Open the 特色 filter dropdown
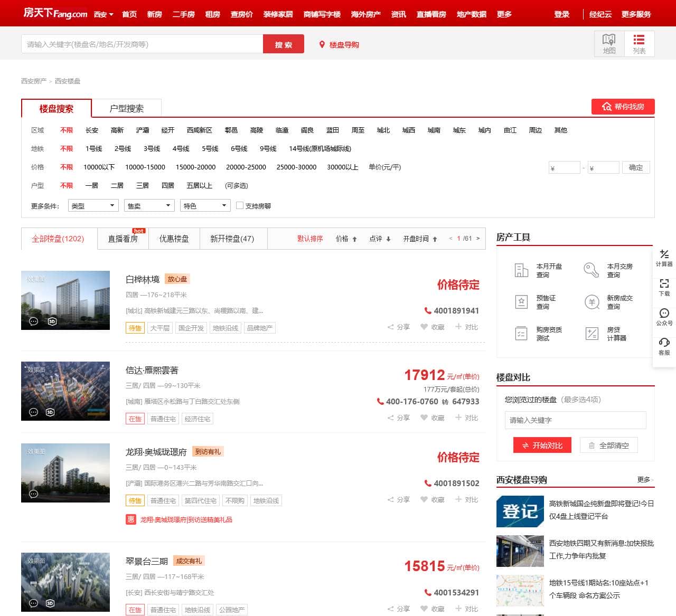This screenshot has height=616, width=676. pos(205,205)
